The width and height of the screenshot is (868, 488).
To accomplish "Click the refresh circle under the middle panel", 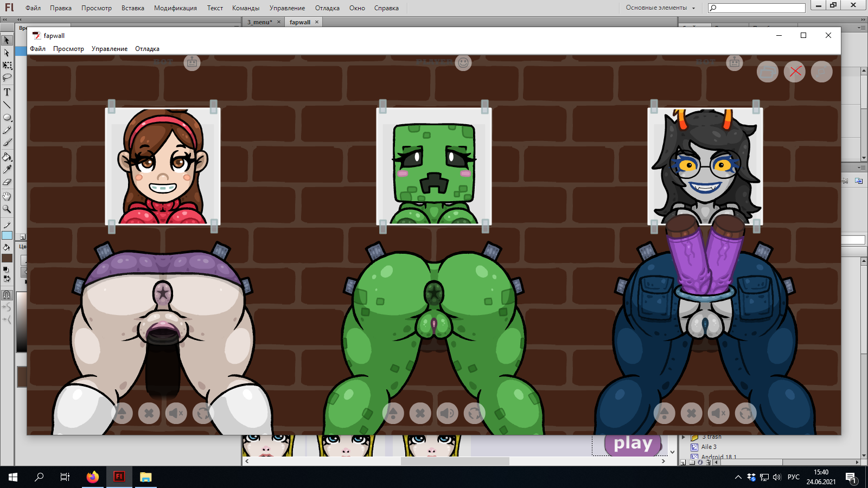I will tap(475, 413).
